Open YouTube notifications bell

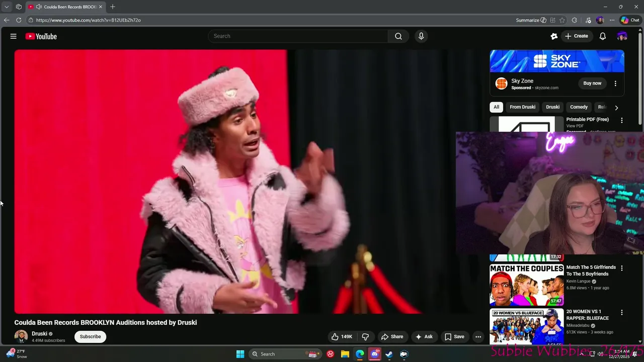click(x=603, y=36)
